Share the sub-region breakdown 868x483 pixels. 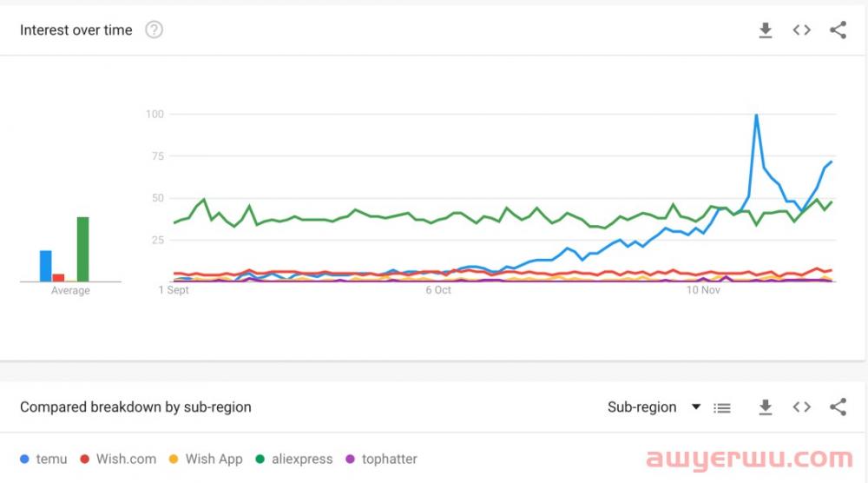838,407
